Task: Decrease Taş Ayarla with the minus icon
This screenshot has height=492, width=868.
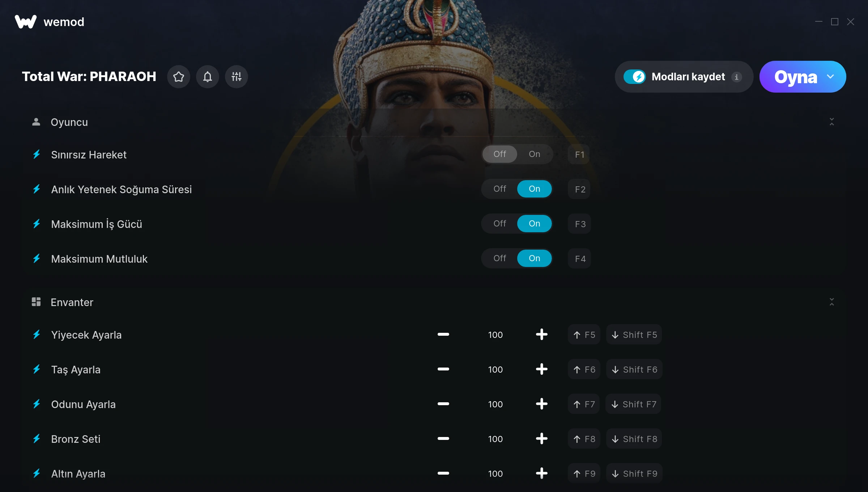Action: (443, 369)
